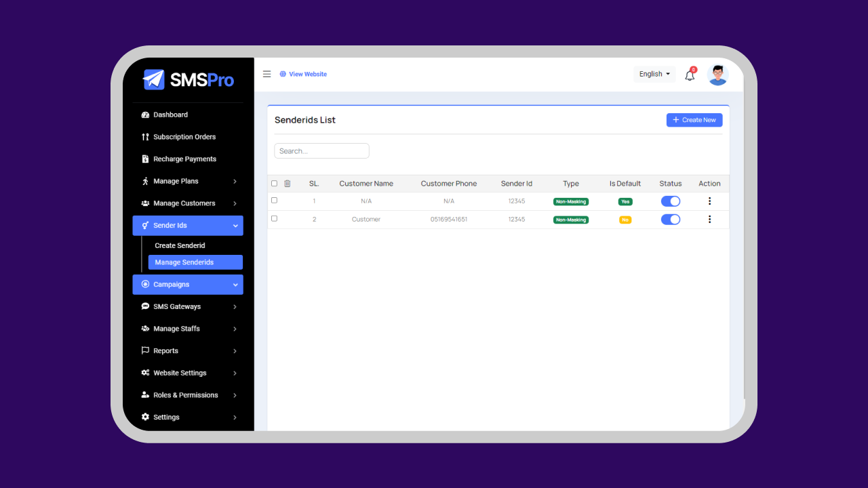This screenshot has height=488, width=868.
Task: Expand the SMS Gateways section
Action: coord(178,306)
